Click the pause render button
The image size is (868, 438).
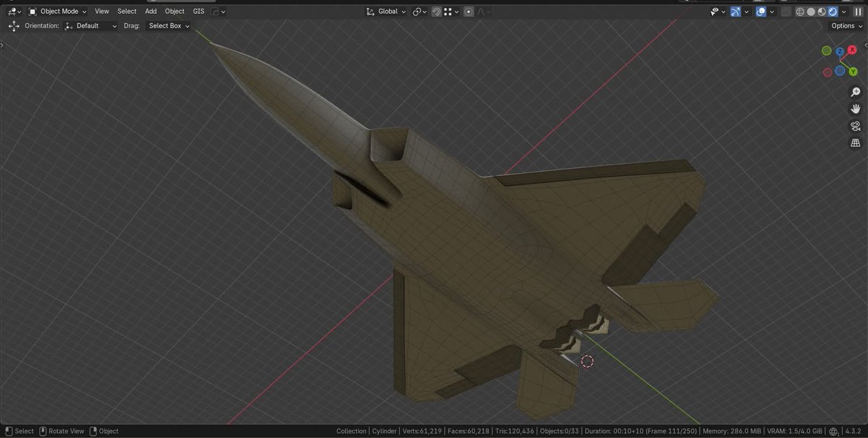tap(858, 12)
